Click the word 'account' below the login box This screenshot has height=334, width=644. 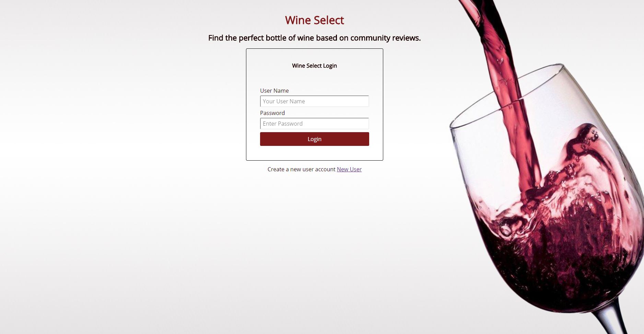pyautogui.click(x=325, y=169)
